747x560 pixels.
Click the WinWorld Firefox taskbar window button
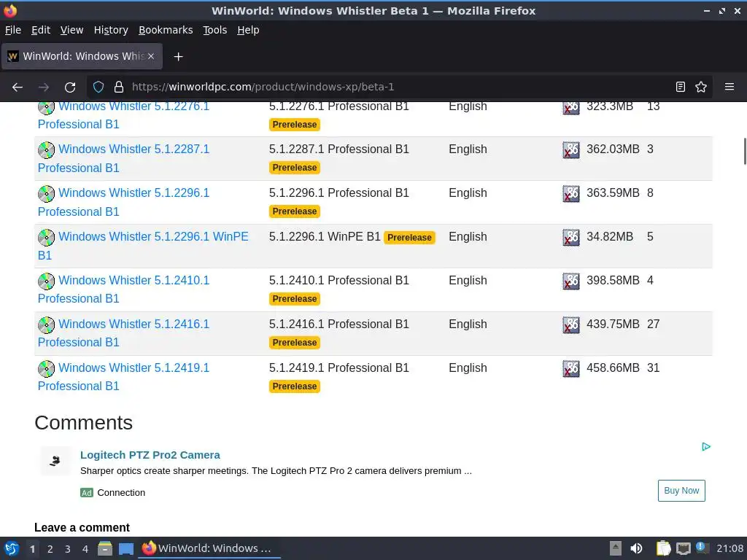click(x=209, y=548)
